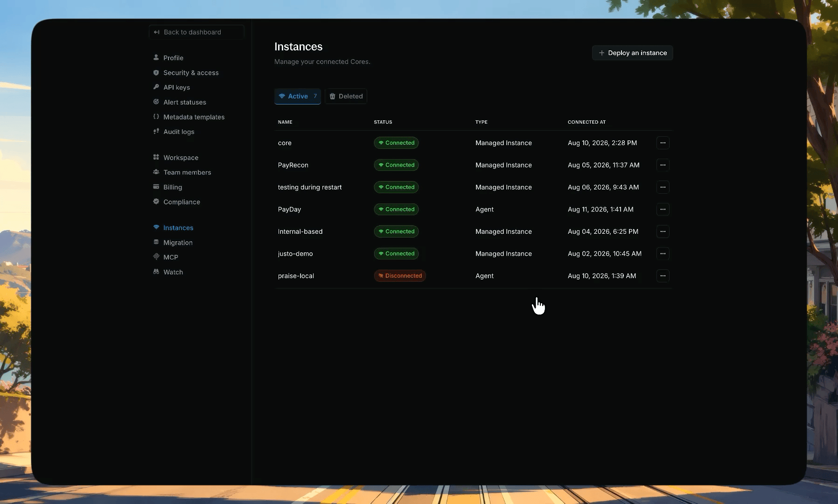
Task: Click the Compliance badge icon
Action: (156, 202)
